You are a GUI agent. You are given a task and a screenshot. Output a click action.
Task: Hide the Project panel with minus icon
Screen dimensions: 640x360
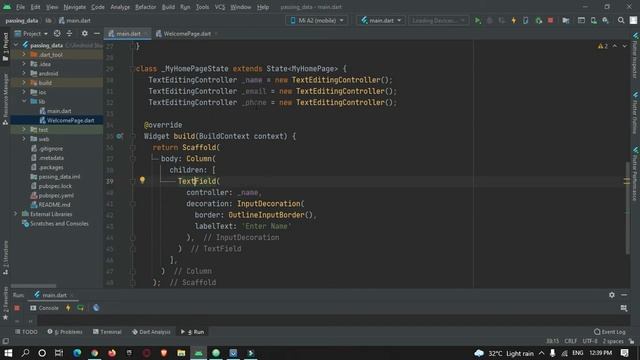pyautogui.click(x=97, y=33)
